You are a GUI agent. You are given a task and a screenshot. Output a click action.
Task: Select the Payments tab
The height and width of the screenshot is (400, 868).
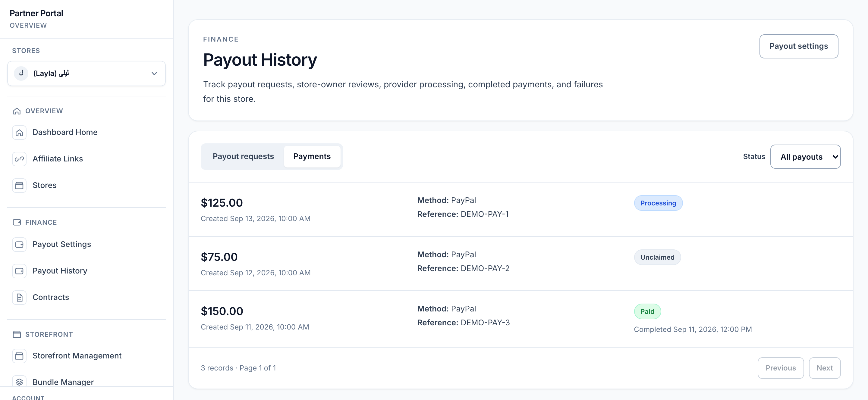(x=312, y=157)
